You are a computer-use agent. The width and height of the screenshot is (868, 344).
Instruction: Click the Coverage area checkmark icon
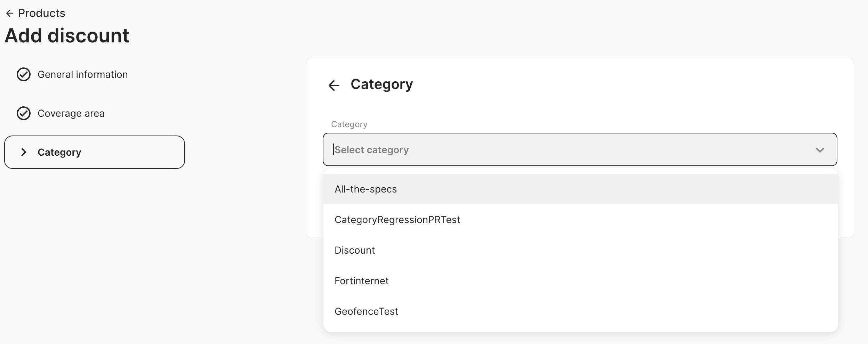(x=24, y=113)
